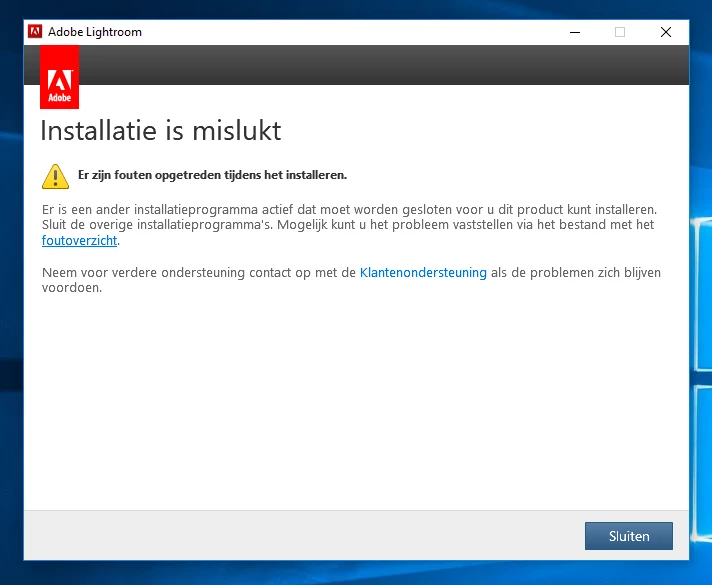Open the foutoverzicht error log link
The image size is (712, 585).
tap(79, 240)
